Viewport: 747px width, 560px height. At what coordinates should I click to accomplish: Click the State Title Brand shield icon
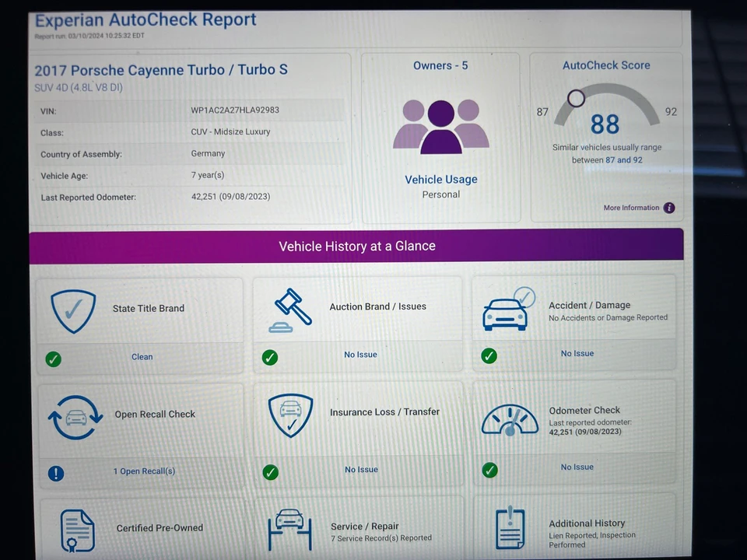73,311
